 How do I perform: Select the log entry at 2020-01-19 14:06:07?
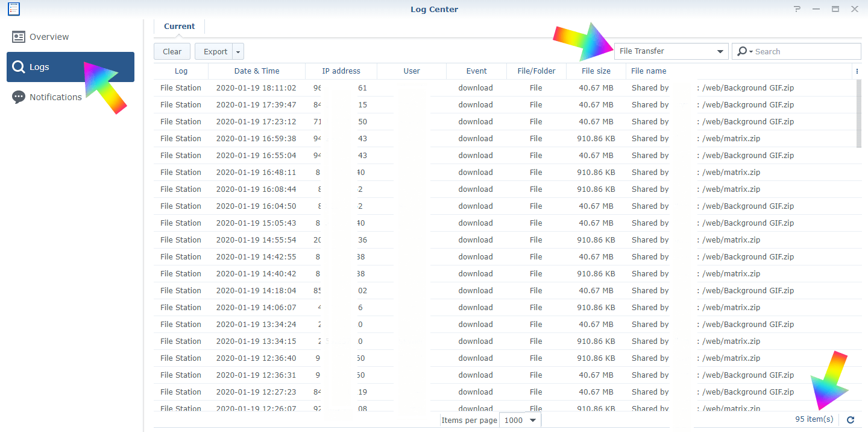coord(505,308)
